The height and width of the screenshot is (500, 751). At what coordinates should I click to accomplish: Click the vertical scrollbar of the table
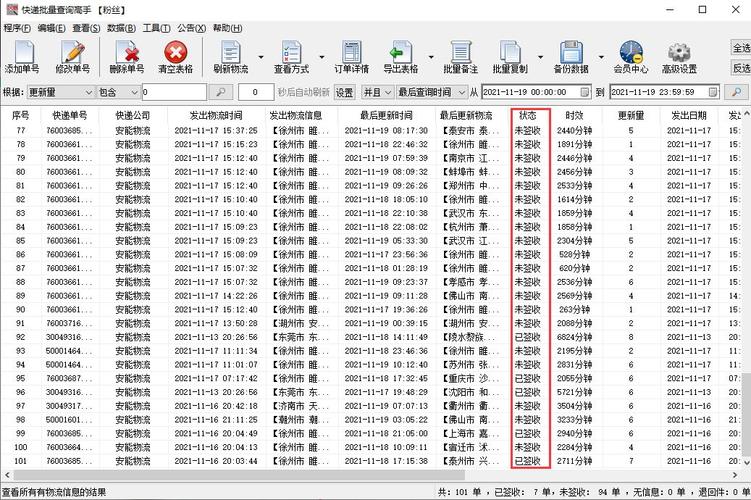point(745,300)
